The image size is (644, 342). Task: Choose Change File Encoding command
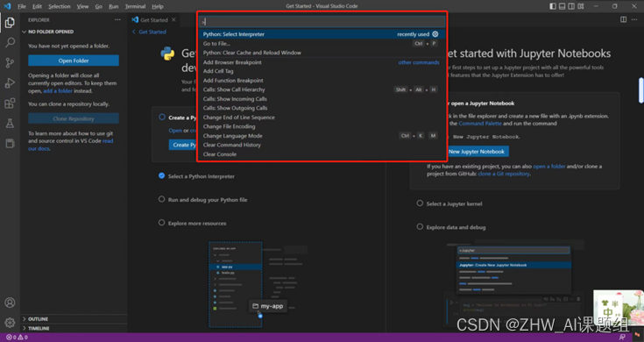[x=322, y=126]
